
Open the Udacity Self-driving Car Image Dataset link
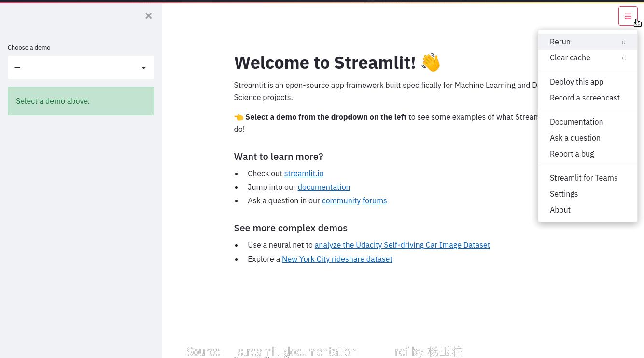click(402, 245)
